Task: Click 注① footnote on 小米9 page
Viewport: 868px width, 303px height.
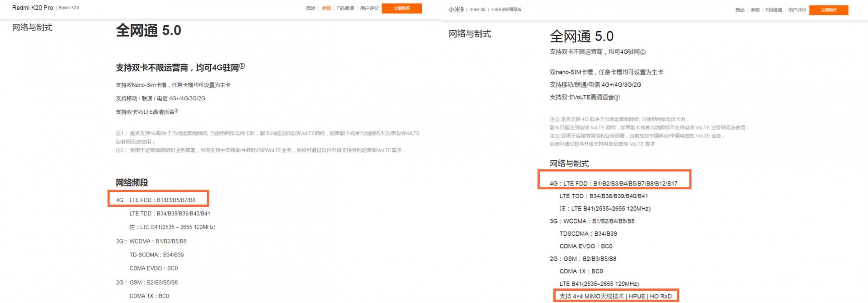Action: (649, 123)
